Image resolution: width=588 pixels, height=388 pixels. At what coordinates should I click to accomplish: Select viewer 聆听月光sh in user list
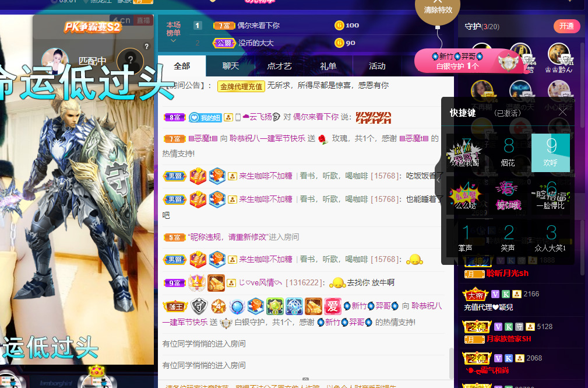tap(508, 274)
